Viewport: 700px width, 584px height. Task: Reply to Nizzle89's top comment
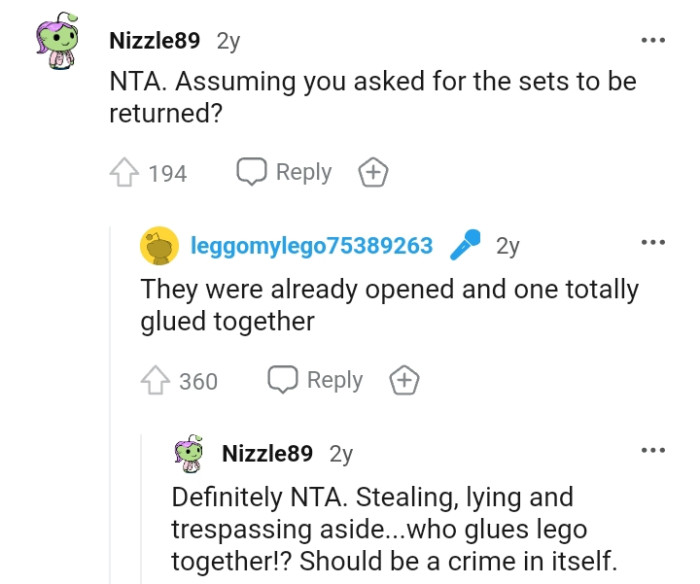coord(285,172)
